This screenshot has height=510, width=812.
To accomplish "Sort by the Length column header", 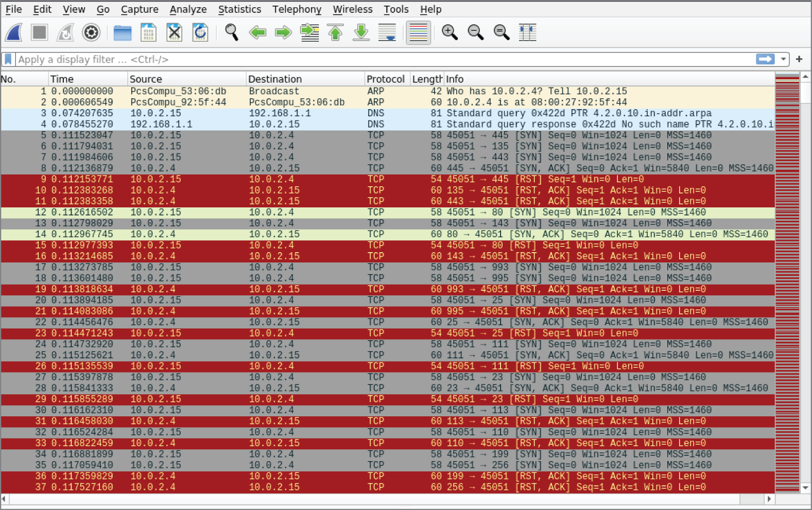I will coord(427,79).
